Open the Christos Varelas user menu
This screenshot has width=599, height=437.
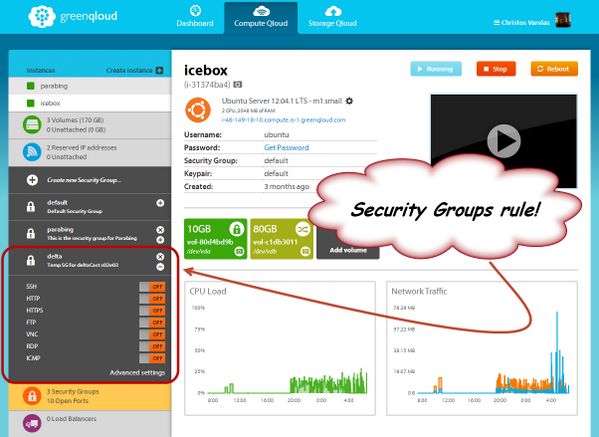coord(521,23)
